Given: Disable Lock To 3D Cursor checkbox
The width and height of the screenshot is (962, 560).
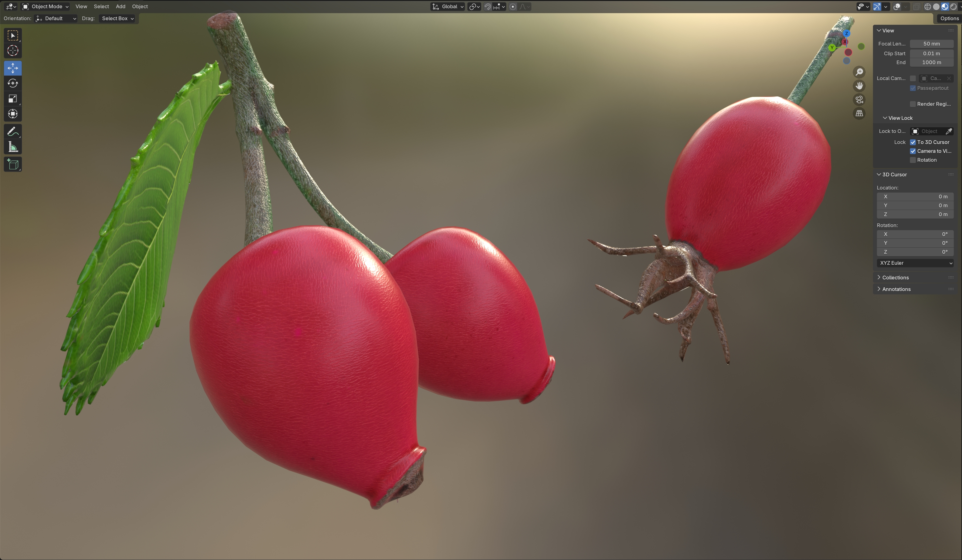Looking at the screenshot, I should 913,142.
